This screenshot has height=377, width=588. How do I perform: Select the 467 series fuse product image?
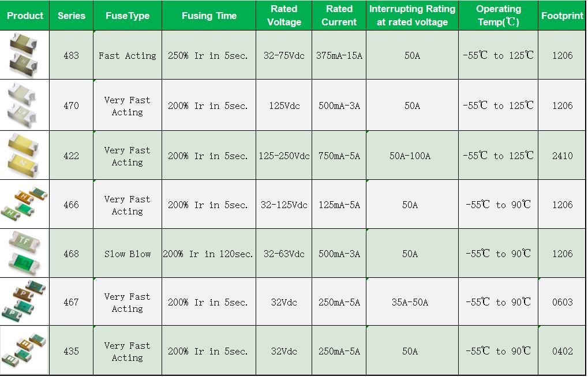coord(24,302)
